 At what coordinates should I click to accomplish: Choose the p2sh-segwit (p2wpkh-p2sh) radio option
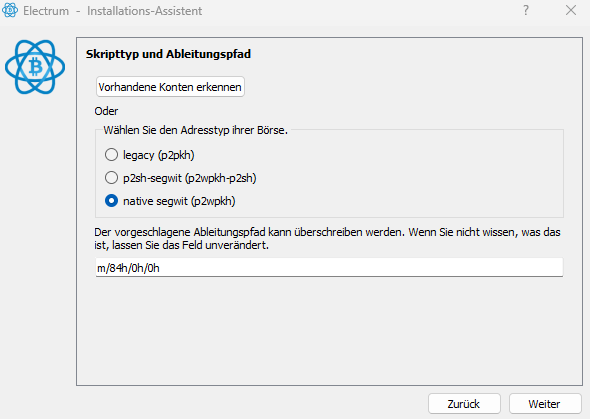111,178
